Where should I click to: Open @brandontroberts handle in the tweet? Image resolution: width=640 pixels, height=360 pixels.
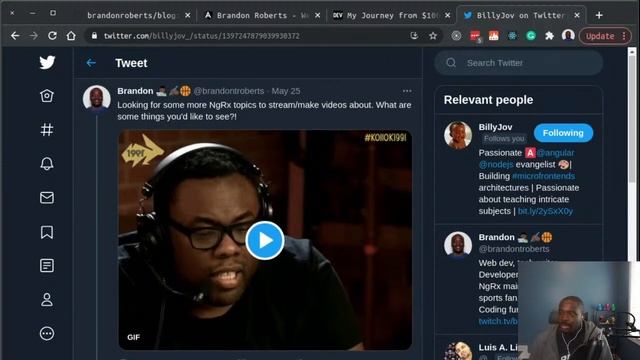click(229, 91)
